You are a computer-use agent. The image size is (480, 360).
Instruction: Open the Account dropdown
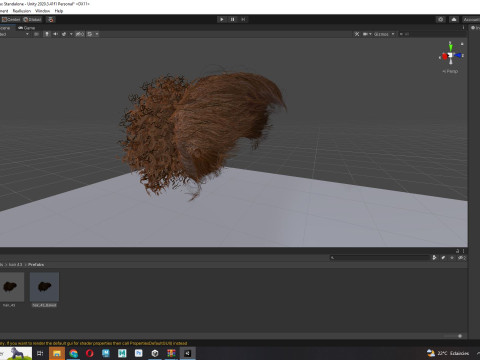pos(471,19)
